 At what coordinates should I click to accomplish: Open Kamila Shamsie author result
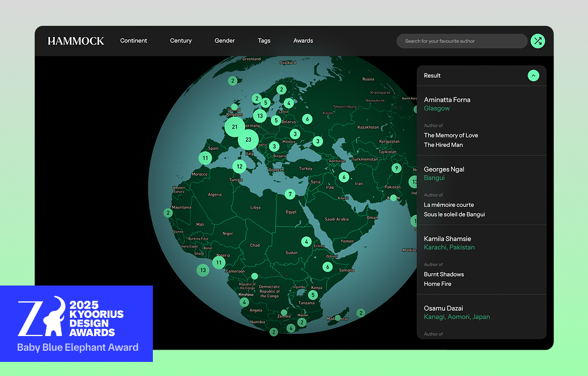point(447,239)
